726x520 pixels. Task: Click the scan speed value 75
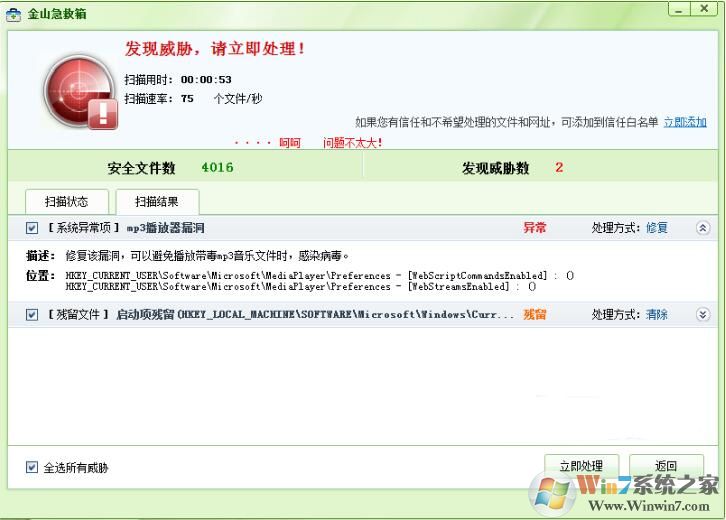pyautogui.click(x=187, y=99)
